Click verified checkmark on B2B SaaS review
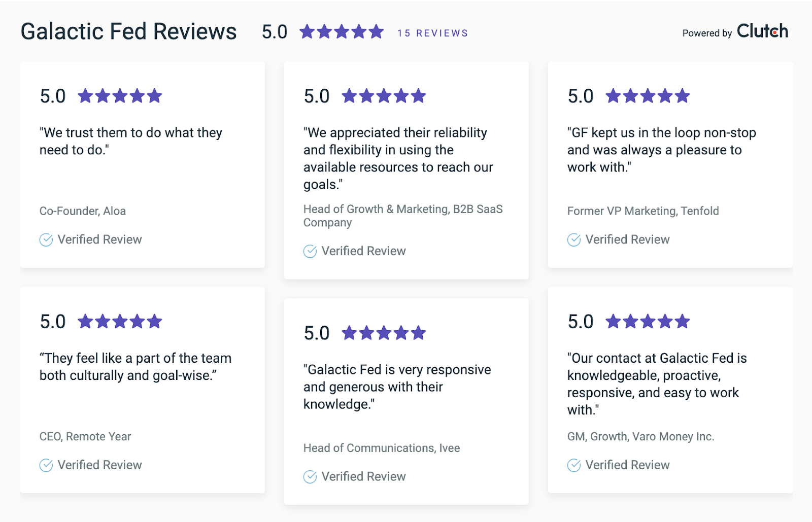This screenshot has width=812, height=522. (x=310, y=251)
